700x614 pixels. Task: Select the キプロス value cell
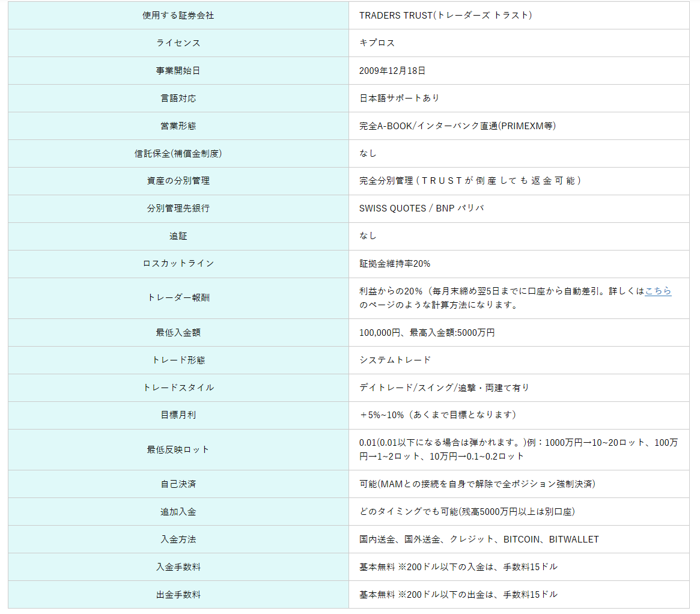pos(519,43)
